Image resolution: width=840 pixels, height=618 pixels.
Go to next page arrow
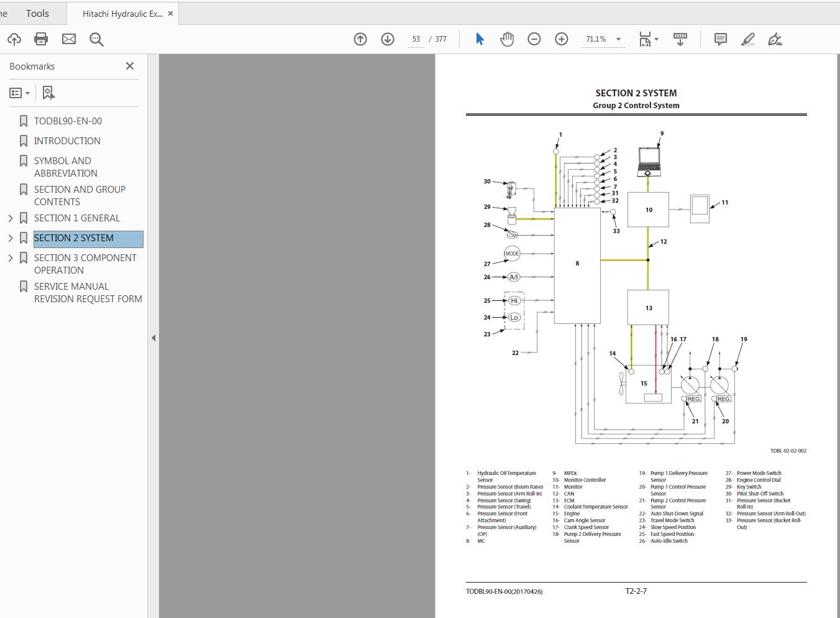pyautogui.click(x=388, y=39)
